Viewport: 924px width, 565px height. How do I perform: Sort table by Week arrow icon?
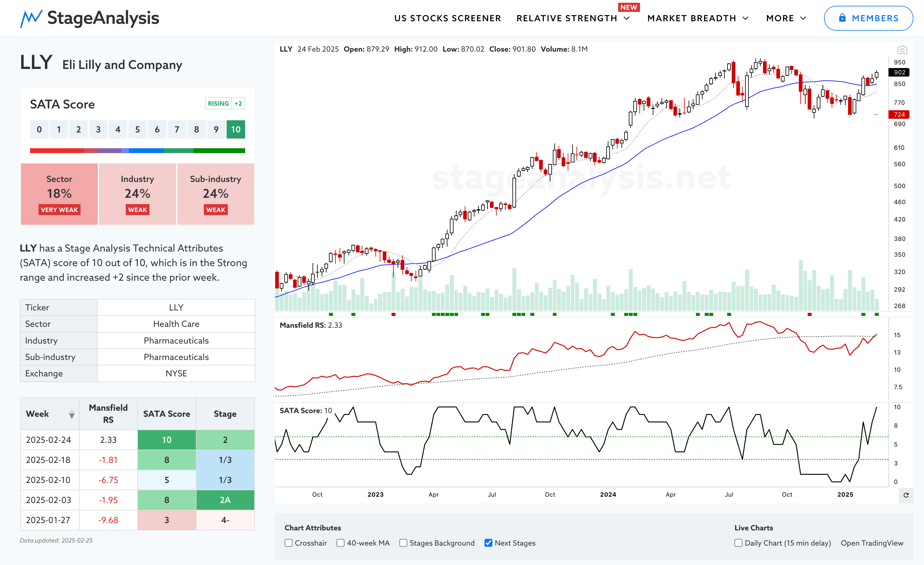(x=72, y=414)
